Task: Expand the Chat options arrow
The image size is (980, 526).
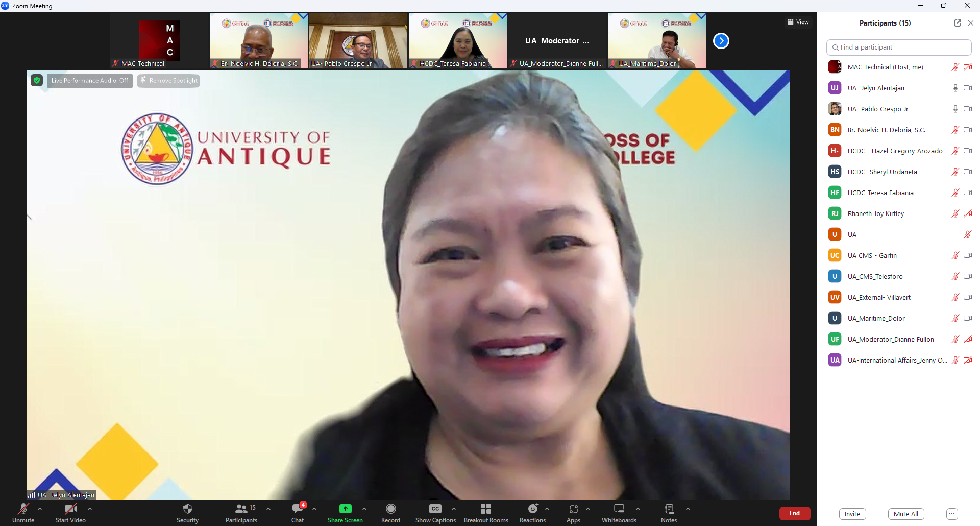Action: (314, 509)
